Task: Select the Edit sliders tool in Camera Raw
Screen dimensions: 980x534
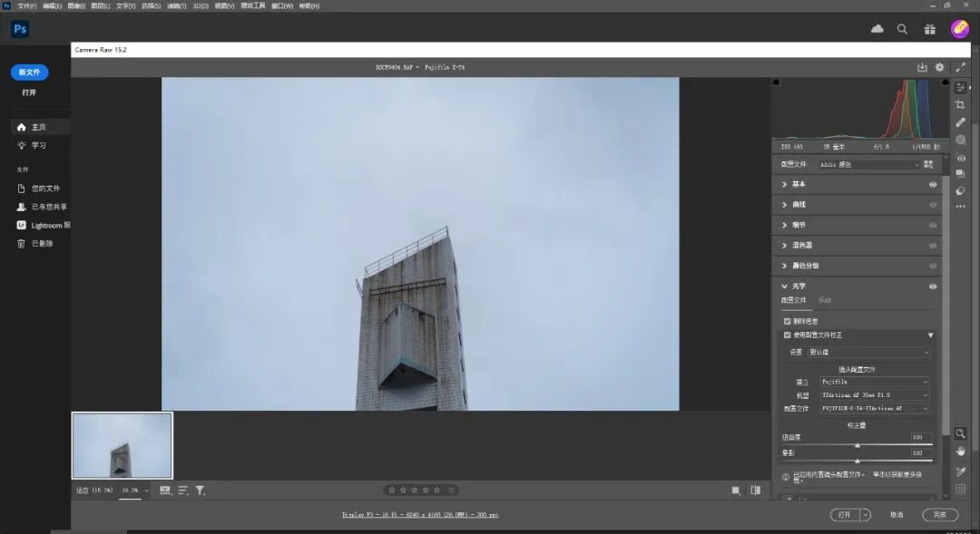Action: [961, 88]
